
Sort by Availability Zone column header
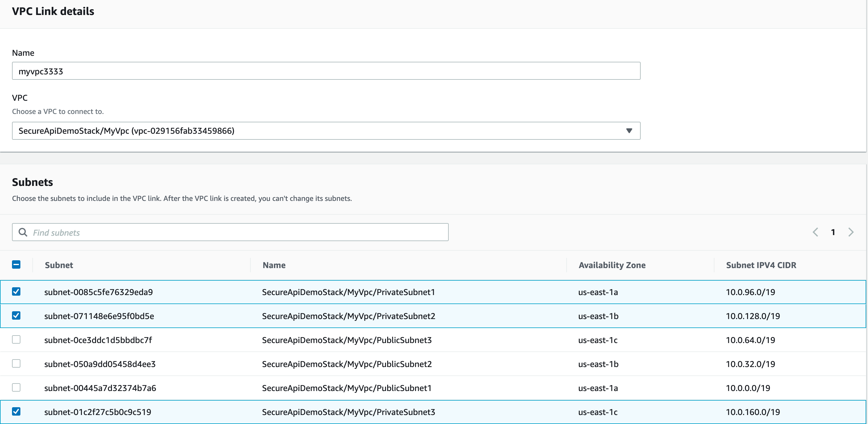612,265
